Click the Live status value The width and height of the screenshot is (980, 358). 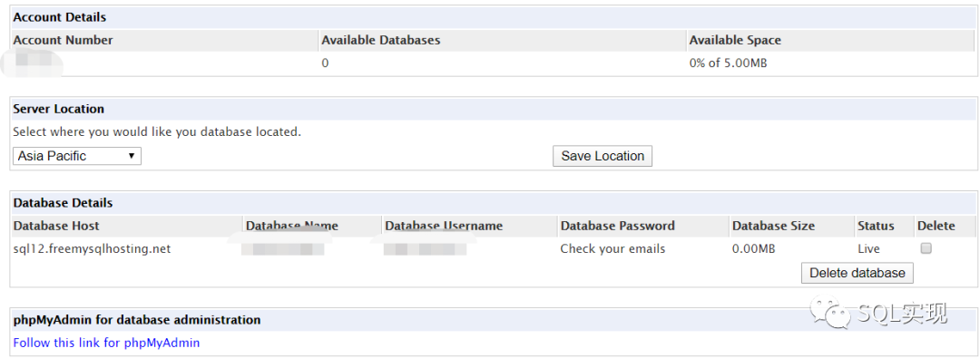868,248
